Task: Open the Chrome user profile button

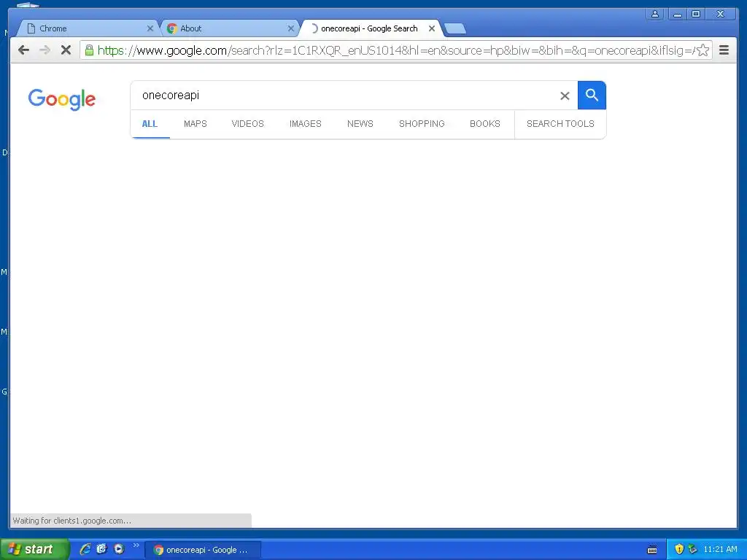Action: point(655,14)
